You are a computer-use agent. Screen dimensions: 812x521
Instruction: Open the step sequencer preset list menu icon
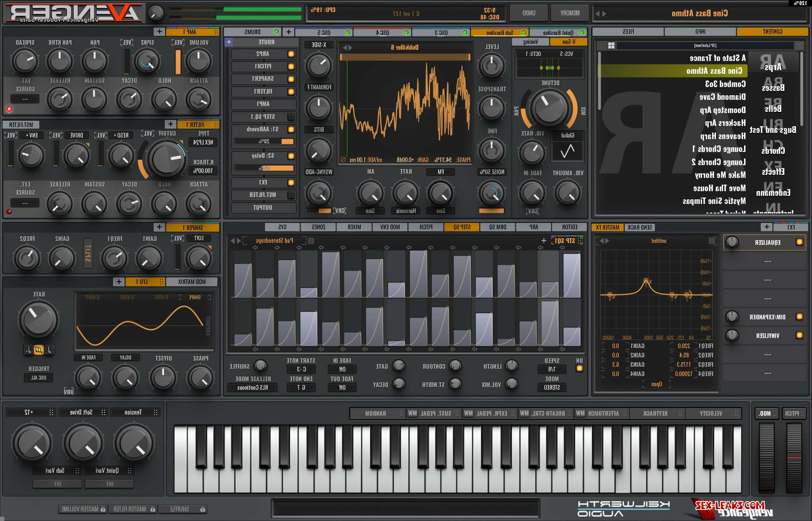point(311,241)
